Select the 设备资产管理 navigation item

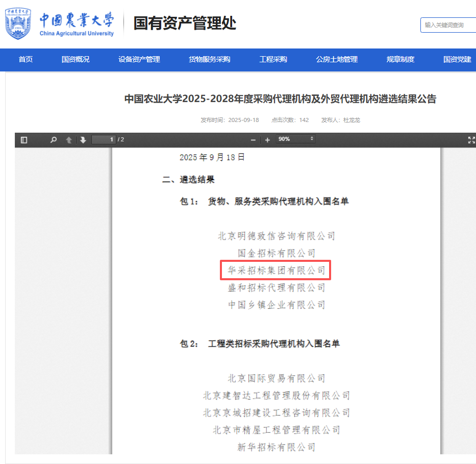(x=139, y=59)
